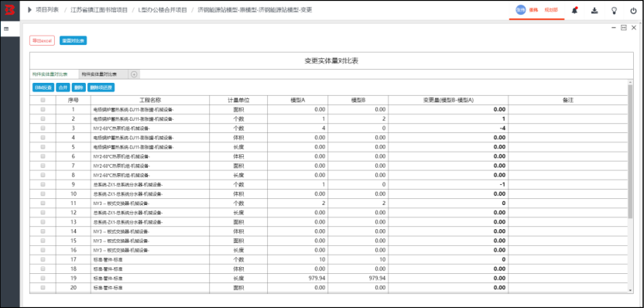Click the project name cell in row 11
This screenshot has height=308, width=644.
click(x=150, y=204)
